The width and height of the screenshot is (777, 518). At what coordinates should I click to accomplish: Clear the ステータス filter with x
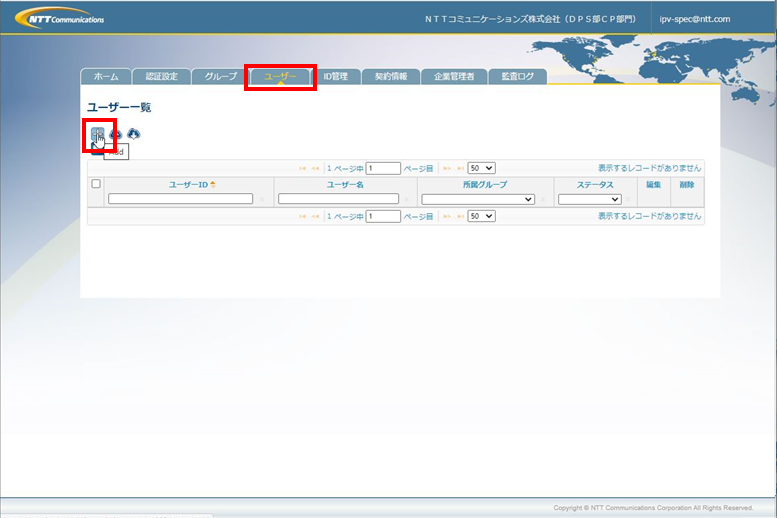tap(628, 199)
